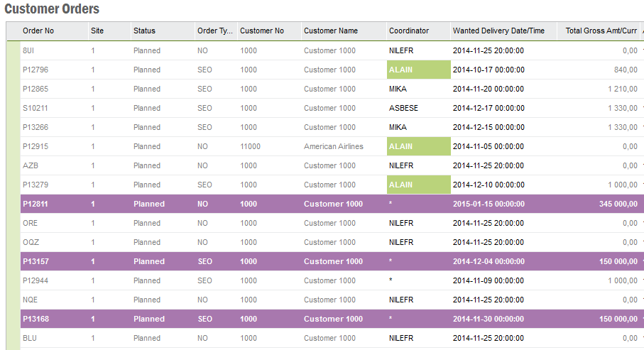Viewport: 644px width, 350px height.
Task: Click Total Gross Amt/Curr column header
Action: click(601, 31)
